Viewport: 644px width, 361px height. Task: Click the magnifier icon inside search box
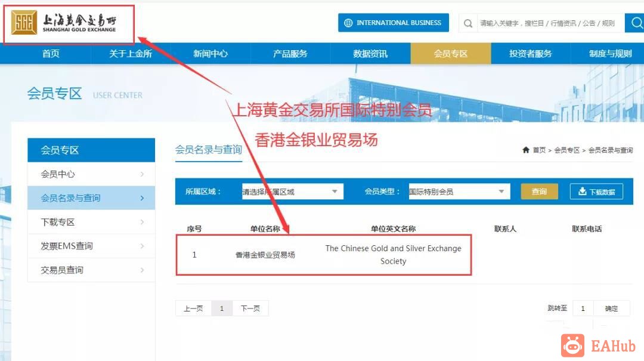point(468,23)
